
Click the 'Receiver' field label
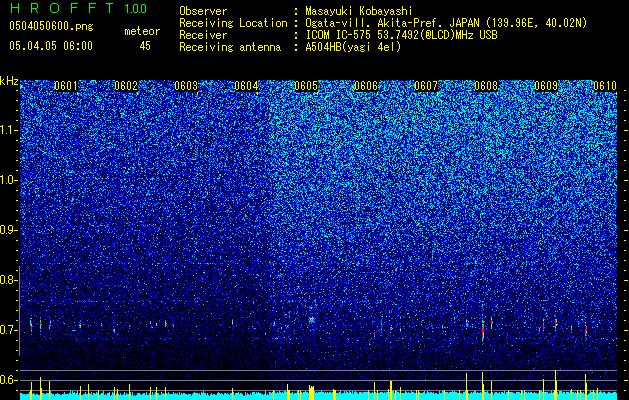click(x=203, y=35)
